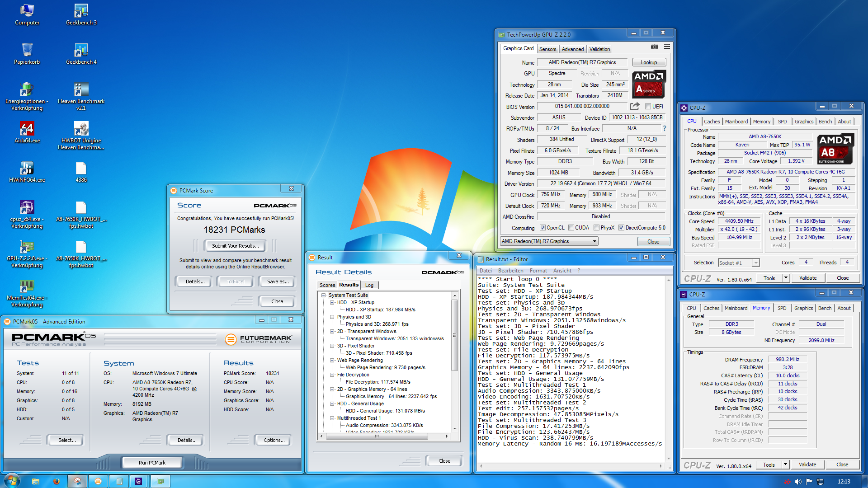868x488 pixels.
Task: Click the BIOS Version field in GPU-Z
Action: 582,107
